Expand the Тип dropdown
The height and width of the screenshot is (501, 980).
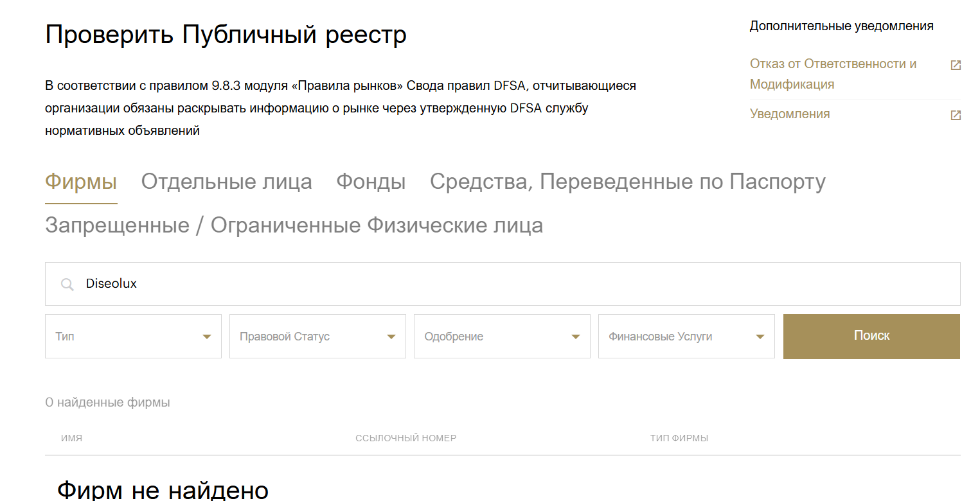click(133, 336)
